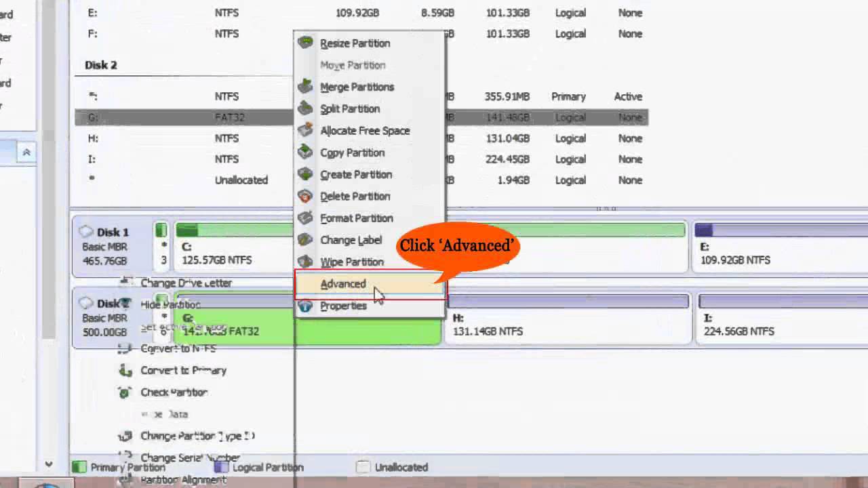Select Convert to Primary submenu item

pyautogui.click(x=183, y=370)
